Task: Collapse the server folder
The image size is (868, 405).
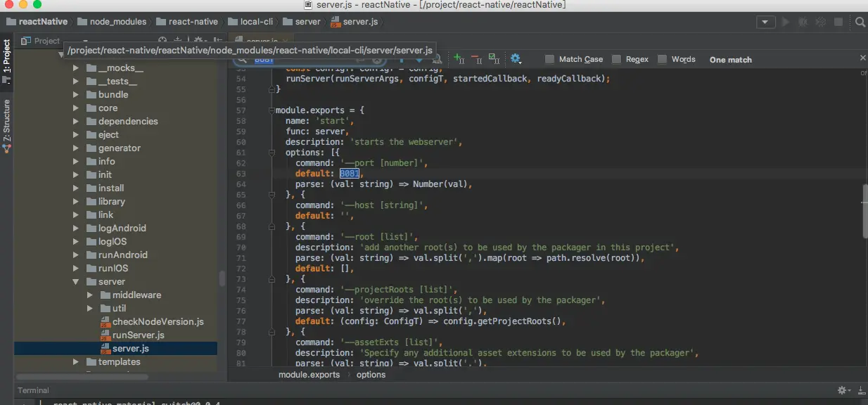Action: [x=76, y=282]
